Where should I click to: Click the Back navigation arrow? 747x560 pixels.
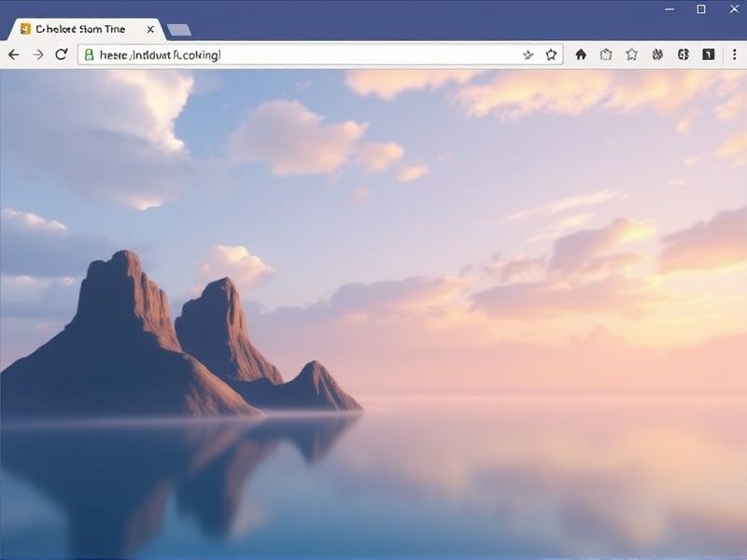click(x=13, y=54)
